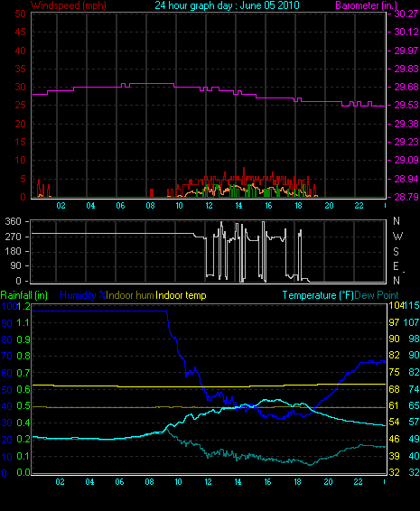Click barometer scale value 30.12

[406, 32]
